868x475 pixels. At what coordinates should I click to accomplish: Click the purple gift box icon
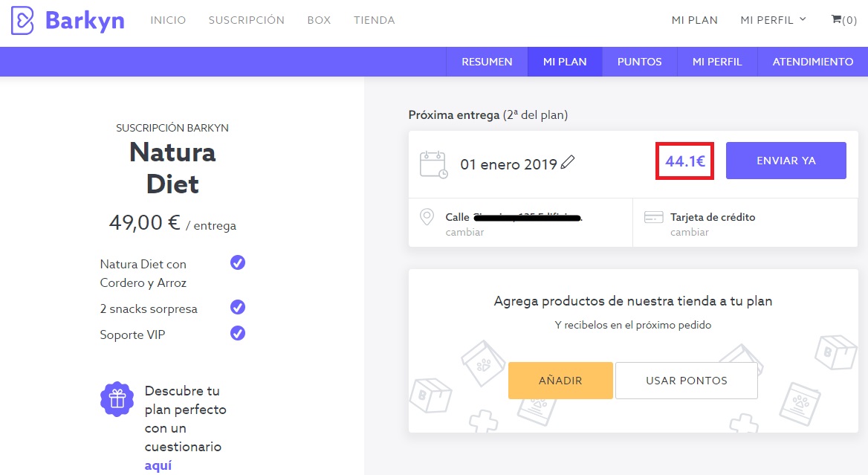[x=117, y=399]
